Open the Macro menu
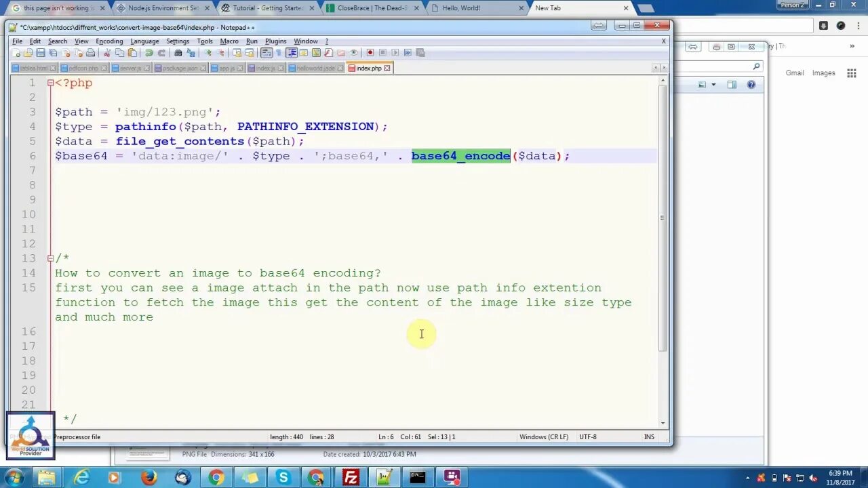Viewport: 868px width, 488px height. pos(229,41)
